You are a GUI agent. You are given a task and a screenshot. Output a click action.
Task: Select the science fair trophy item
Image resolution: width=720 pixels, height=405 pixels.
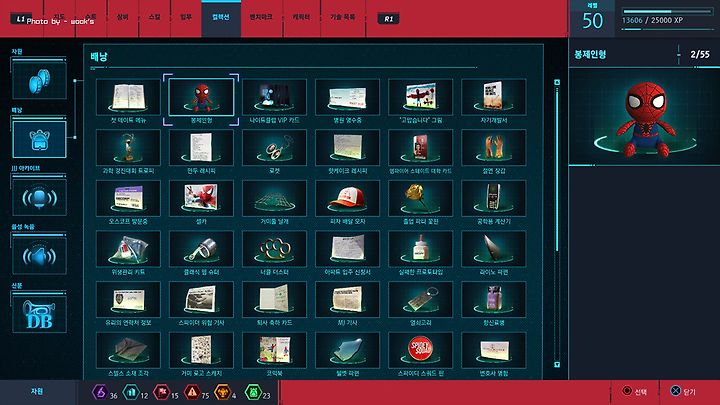tap(128, 147)
